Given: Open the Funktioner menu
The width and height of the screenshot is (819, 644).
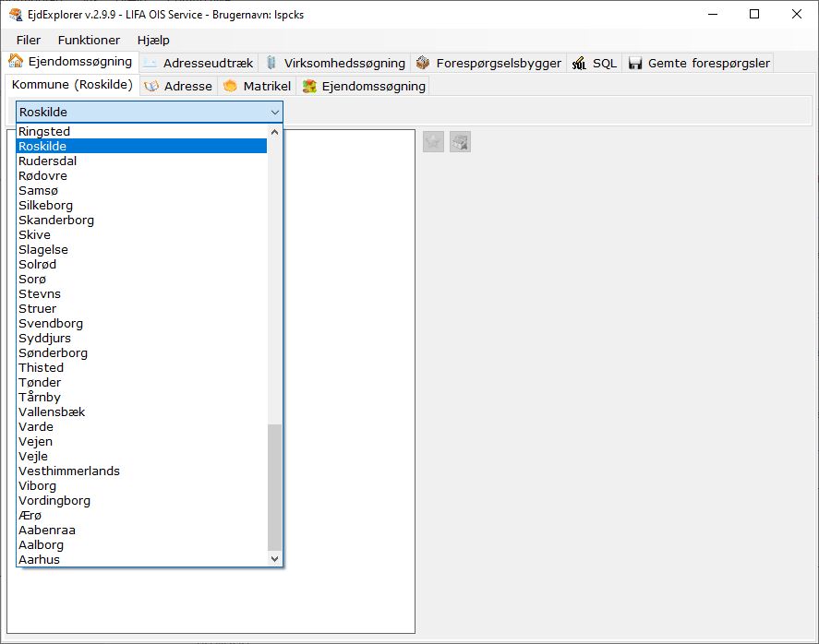Looking at the screenshot, I should (x=89, y=40).
